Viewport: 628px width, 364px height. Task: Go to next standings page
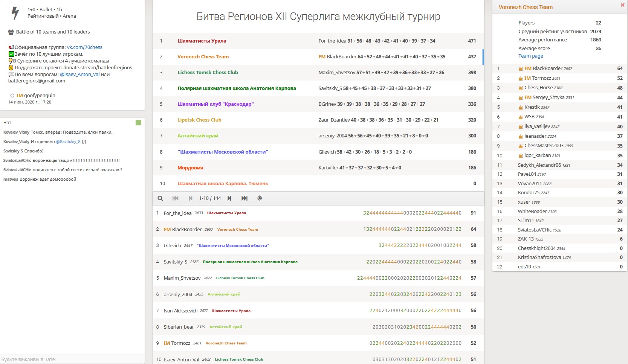229,198
